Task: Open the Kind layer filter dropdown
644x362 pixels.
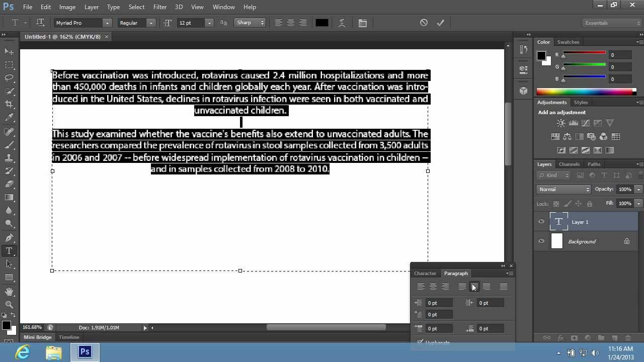Action: point(553,175)
